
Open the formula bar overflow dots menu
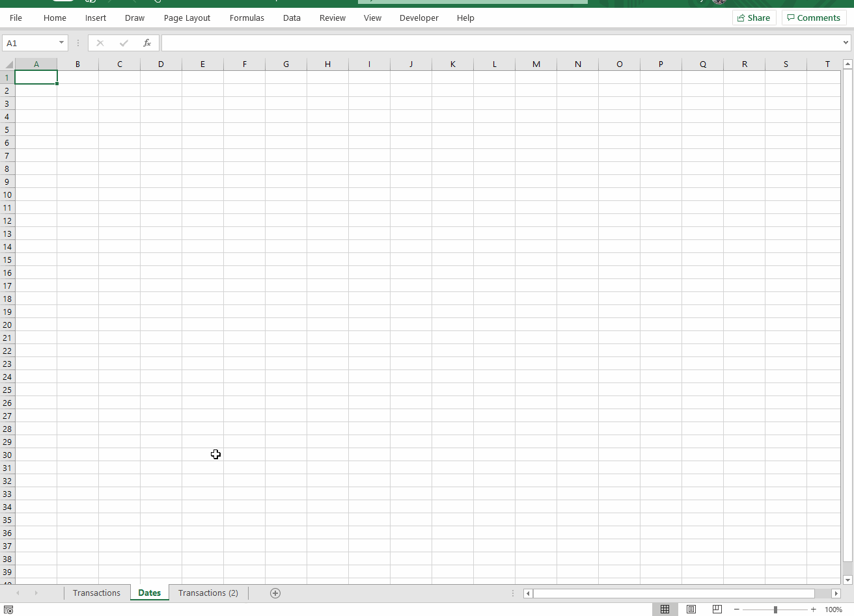pos(77,42)
